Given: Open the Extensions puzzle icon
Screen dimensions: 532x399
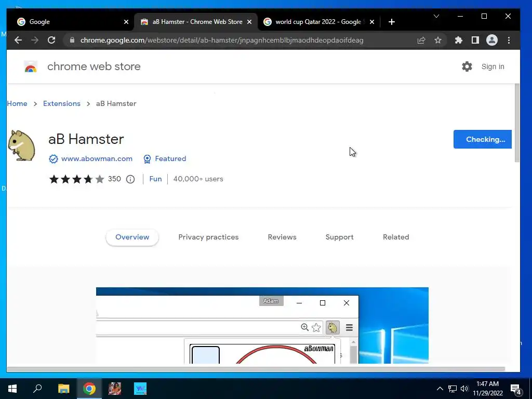Looking at the screenshot, I should click(459, 41).
